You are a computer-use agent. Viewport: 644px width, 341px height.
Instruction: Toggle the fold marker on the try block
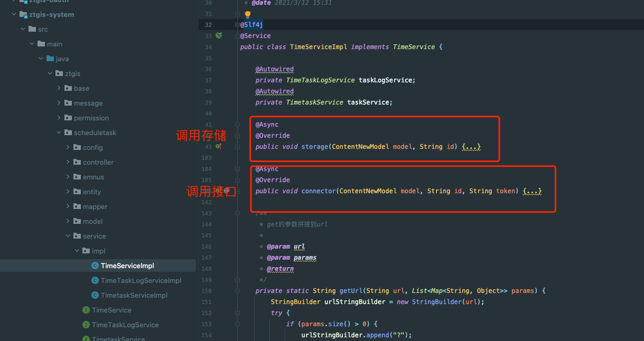click(x=238, y=313)
